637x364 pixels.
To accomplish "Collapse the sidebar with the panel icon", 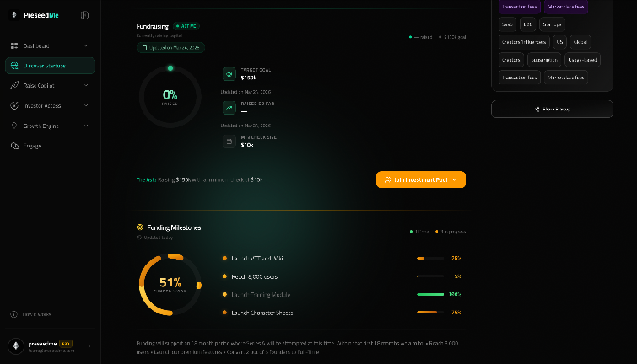I will 84,15.
